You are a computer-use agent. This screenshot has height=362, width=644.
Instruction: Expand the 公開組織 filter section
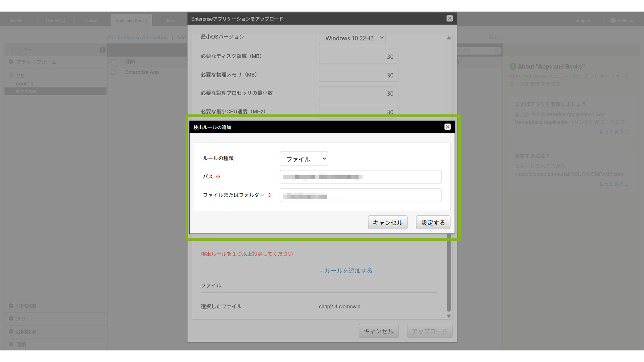[11, 306]
